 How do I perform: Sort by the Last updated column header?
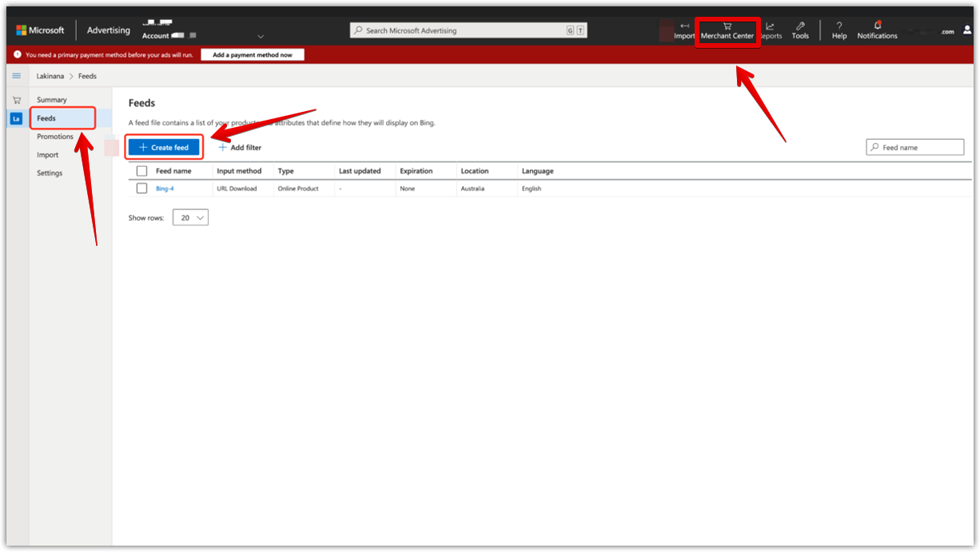360,171
